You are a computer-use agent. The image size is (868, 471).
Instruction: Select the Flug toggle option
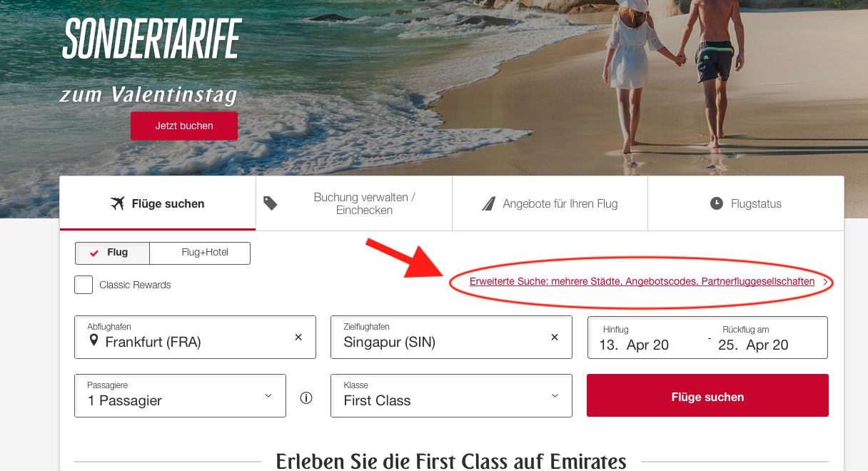point(112,253)
